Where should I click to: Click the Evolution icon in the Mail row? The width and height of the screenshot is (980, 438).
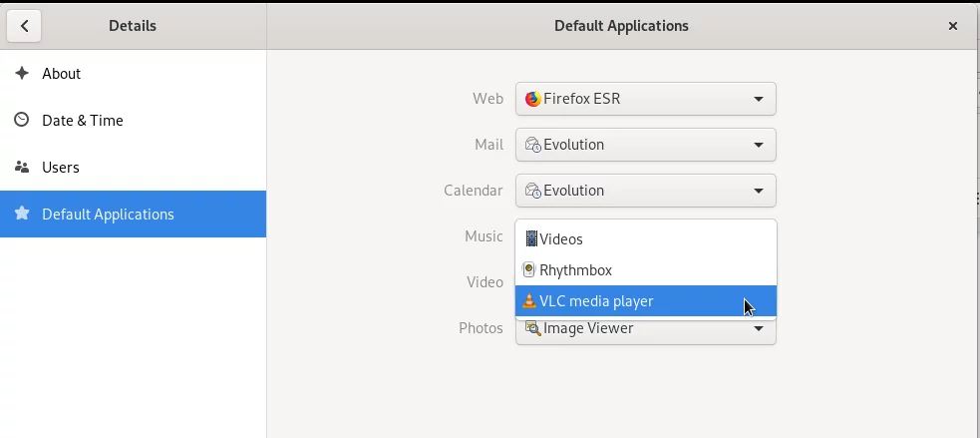point(532,145)
